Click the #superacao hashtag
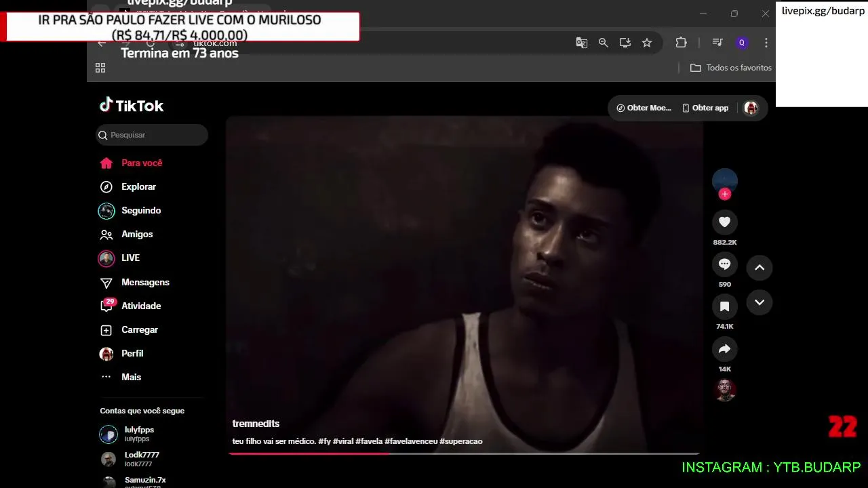Screen dimensions: 868x488 tap(461, 441)
